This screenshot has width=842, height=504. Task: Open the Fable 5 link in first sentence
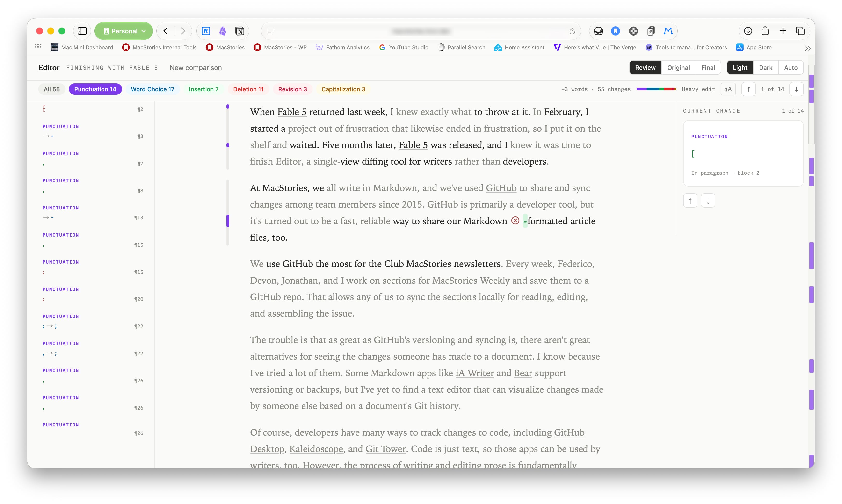pyautogui.click(x=292, y=112)
